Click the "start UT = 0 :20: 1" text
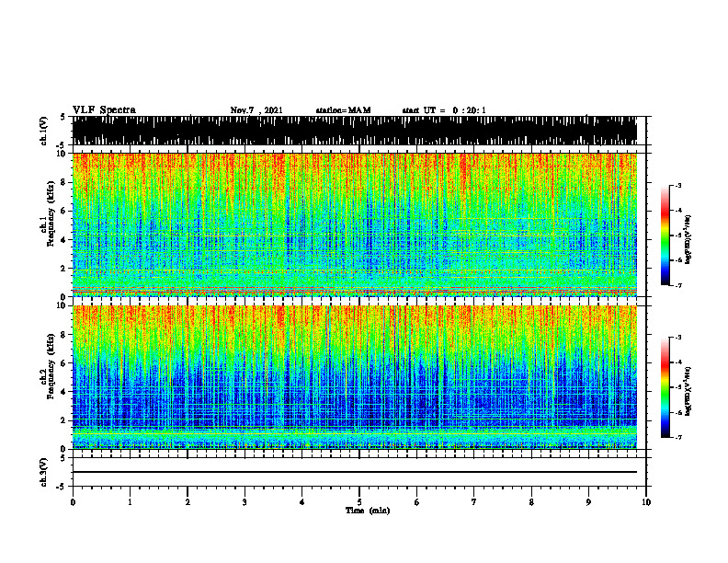The image size is (728, 563). (444, 110)
